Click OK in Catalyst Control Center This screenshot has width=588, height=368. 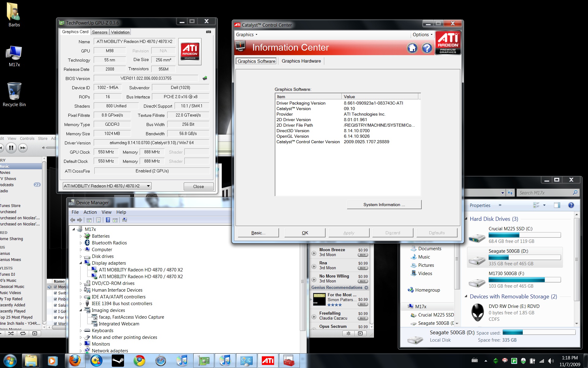point(305,233)
